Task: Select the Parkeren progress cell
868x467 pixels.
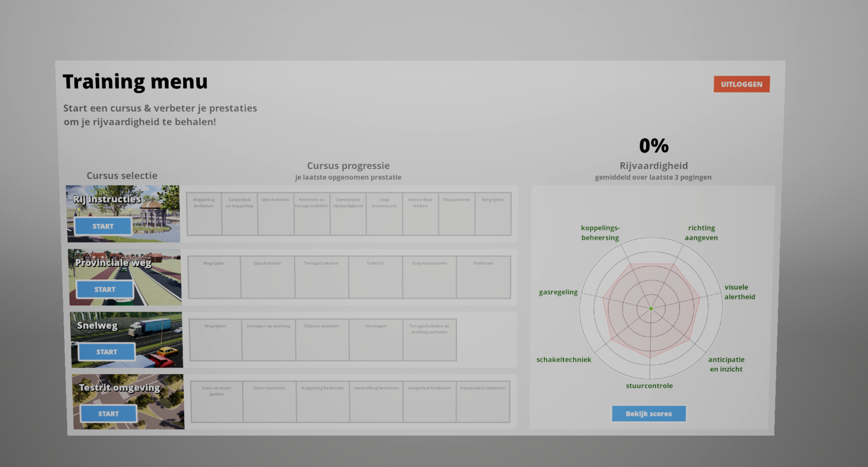Action: 483,277
